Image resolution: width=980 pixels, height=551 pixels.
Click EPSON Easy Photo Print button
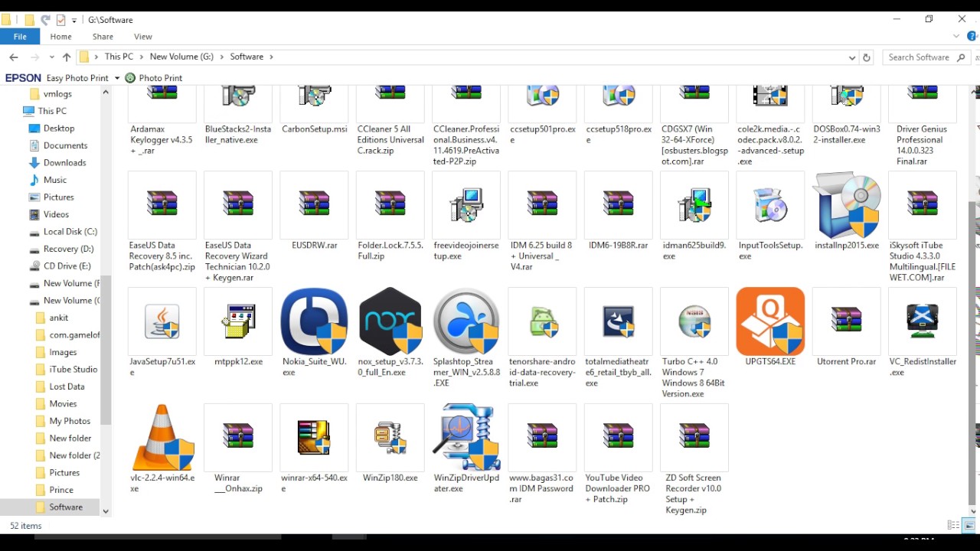(x=57, y=78)
